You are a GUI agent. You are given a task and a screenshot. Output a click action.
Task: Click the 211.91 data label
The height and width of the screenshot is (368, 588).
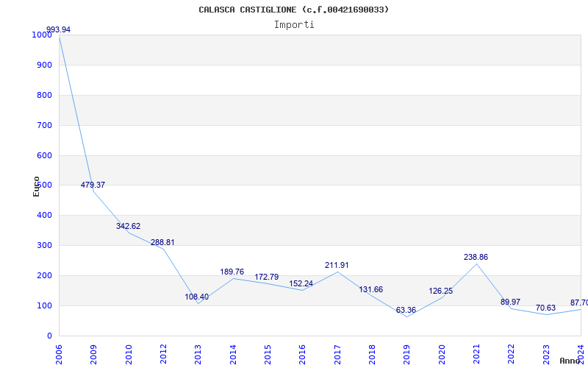(x=337, y=265)
